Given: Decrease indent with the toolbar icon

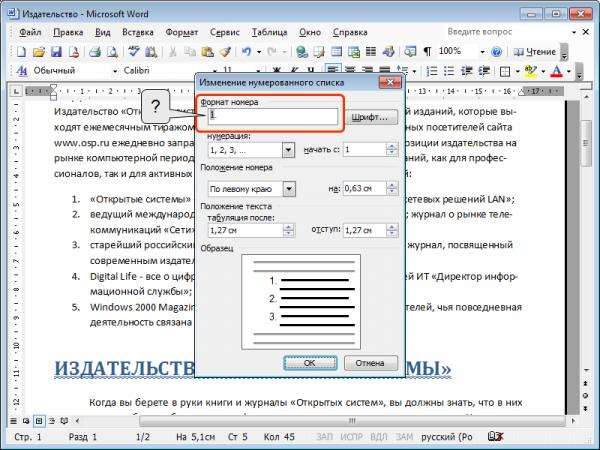Looking at the screenshot, I should coord(466,71).
